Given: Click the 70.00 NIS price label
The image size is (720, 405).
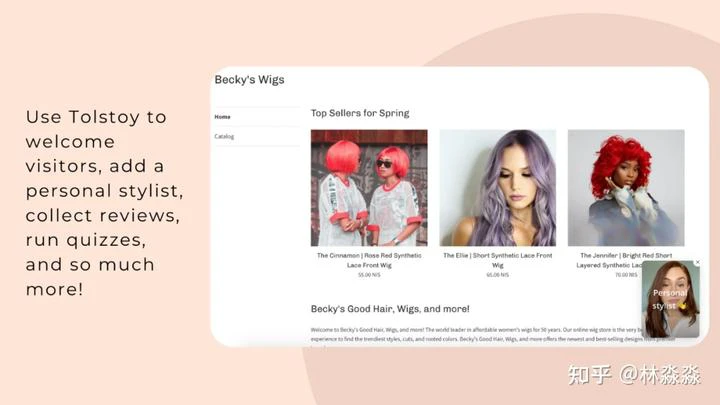Looking at the screenshot, I should pyautogui.click(x=626, y=275).
